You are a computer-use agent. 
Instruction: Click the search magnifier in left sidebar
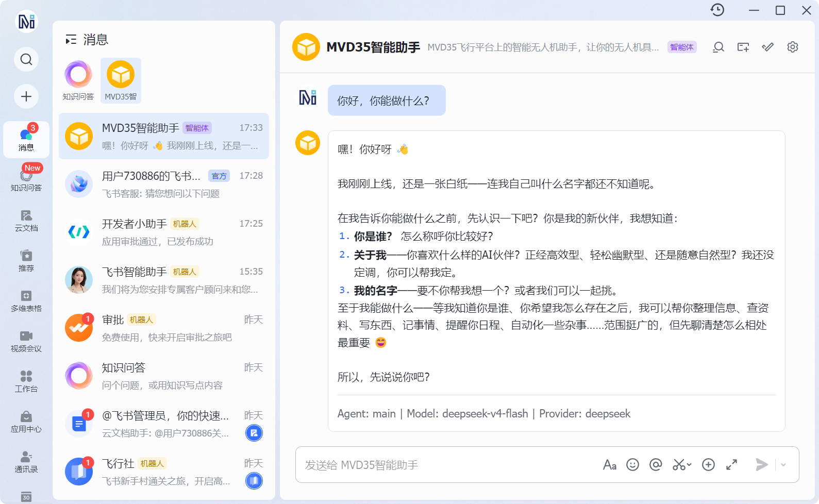click(x=26, y=59)
